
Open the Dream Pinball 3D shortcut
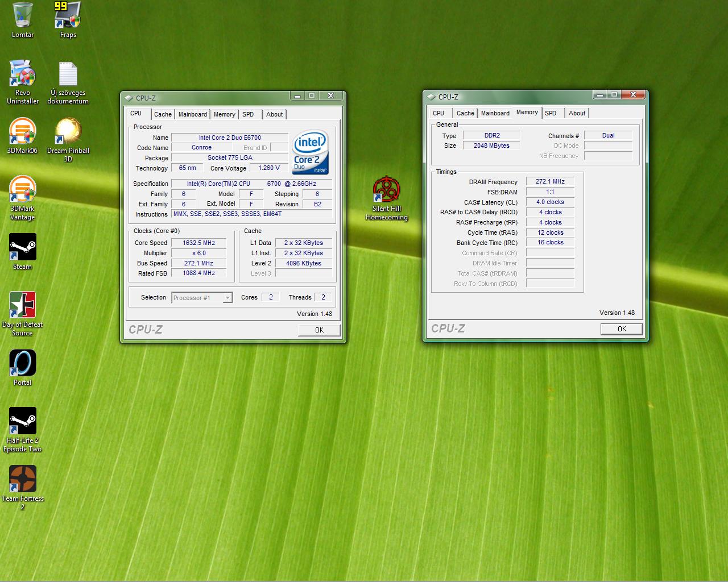point(68,140)
